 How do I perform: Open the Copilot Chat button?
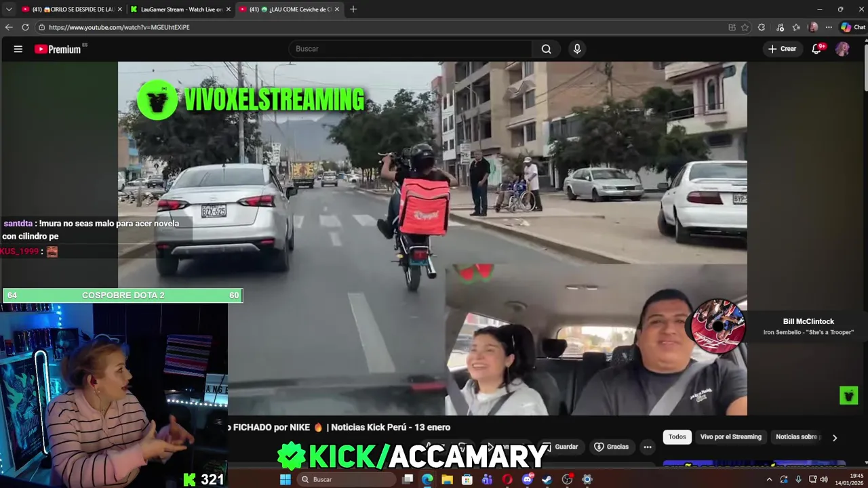click(x=852, y=27)
